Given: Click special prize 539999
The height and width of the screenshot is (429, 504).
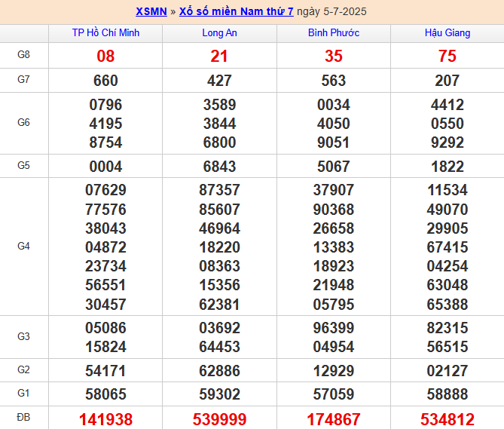Looking at the screenshot, I should coord(219,420).
